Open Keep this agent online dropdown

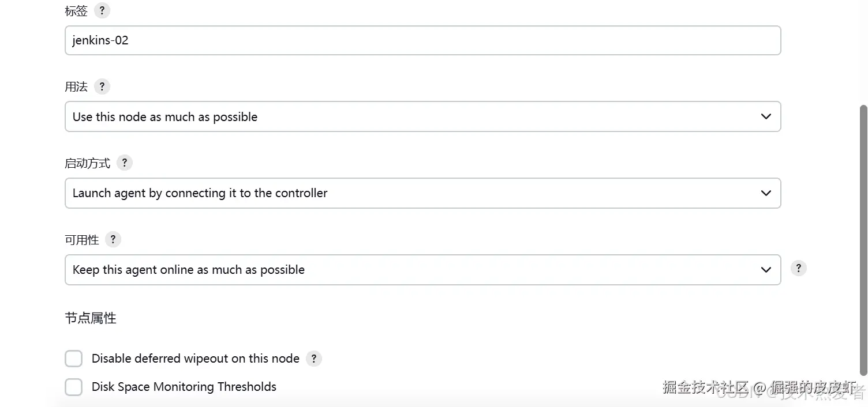tap(423, 270)
